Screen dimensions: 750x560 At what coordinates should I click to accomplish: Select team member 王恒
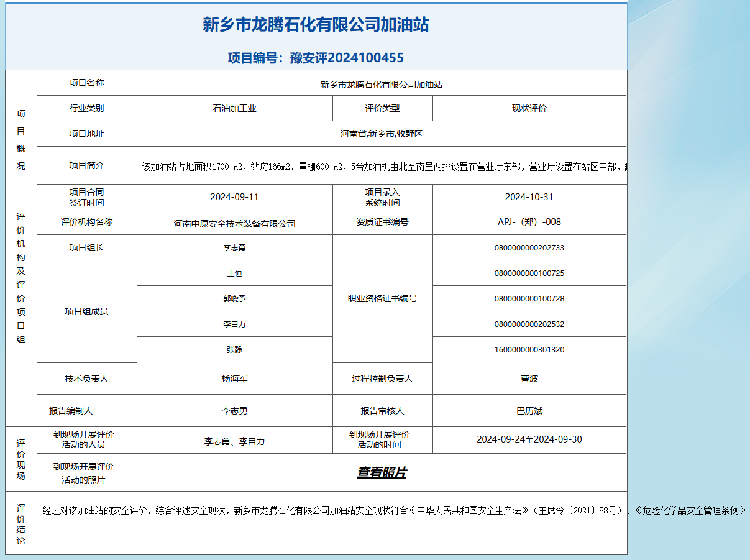pyautogui.click(x=234, y=273)
